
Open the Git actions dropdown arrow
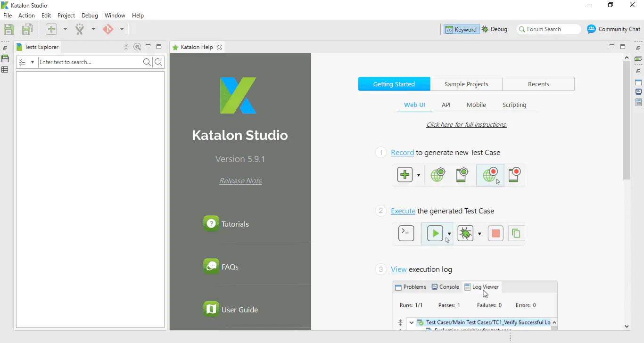[122, 29]
